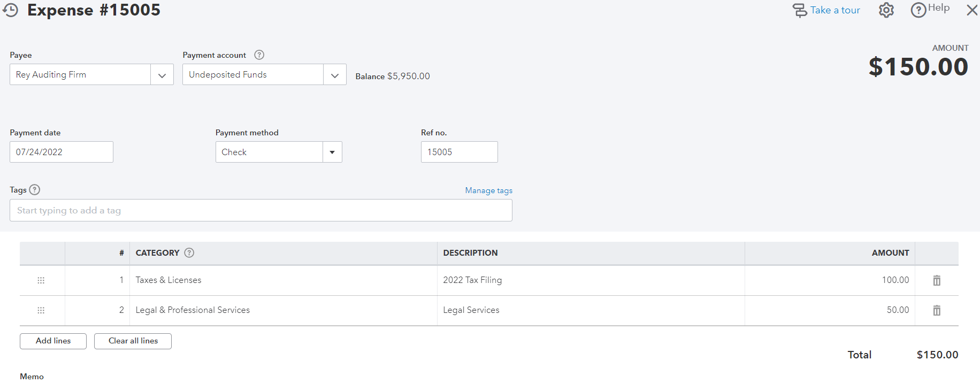This screenshot has height=383, width=980.
Task: Click the Tags help icon
Action: [35, 190]
